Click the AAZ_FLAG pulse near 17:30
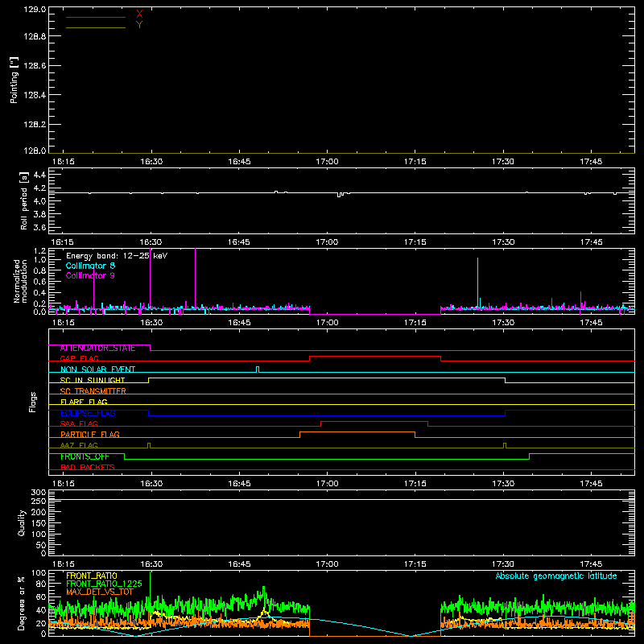This screenshot has height=644, width=644. [505, 445]
